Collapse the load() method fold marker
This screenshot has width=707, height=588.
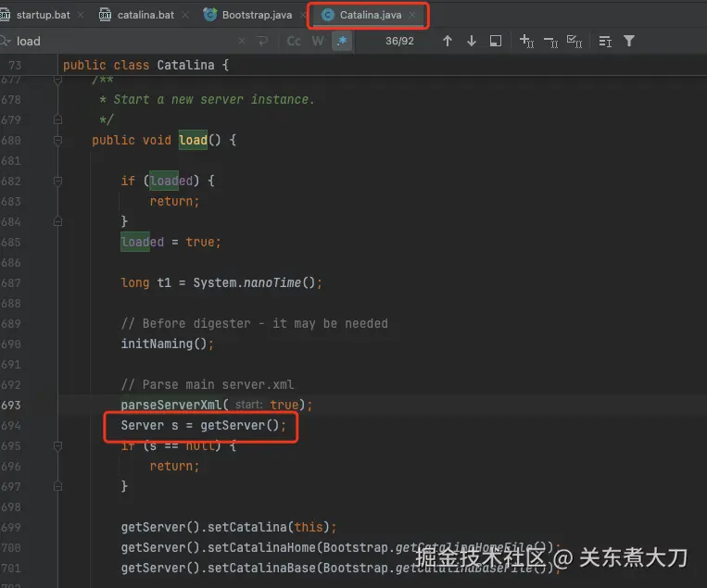(57, 141)
